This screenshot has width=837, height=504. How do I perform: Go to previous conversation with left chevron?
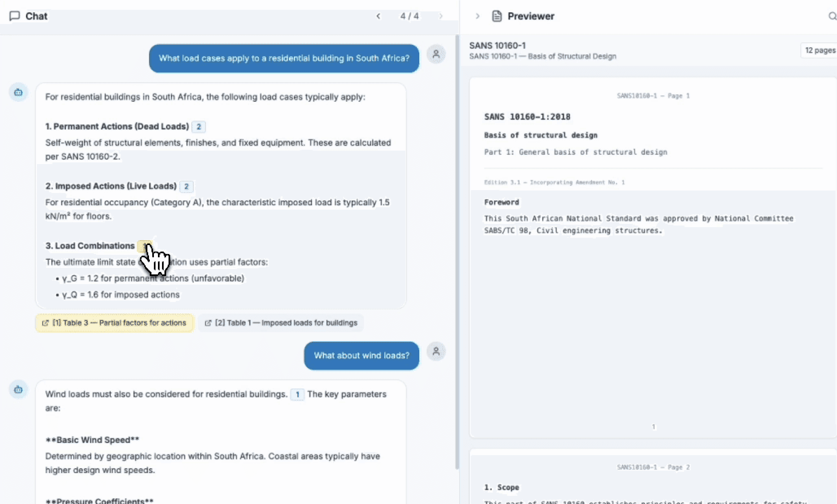click(x=378, y=16)
